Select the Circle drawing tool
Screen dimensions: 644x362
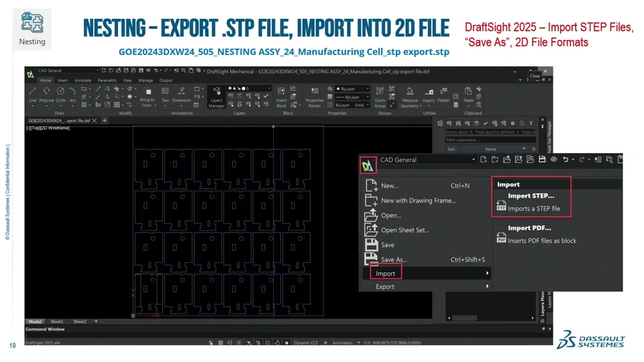pos(60,94)
